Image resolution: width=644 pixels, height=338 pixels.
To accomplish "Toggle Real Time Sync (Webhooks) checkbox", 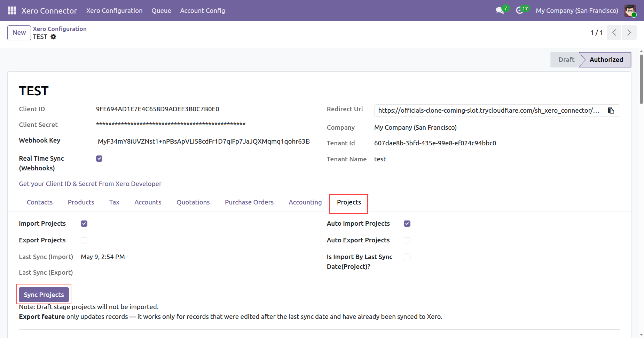I will click(99, 159).
